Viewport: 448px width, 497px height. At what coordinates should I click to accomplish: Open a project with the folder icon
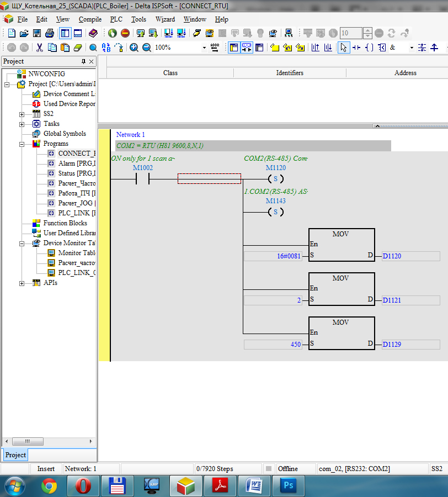point(24,33)
